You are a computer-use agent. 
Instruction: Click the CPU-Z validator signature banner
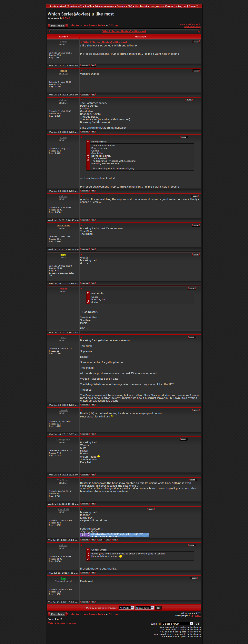pyautogui.click(x=114, y=535)
